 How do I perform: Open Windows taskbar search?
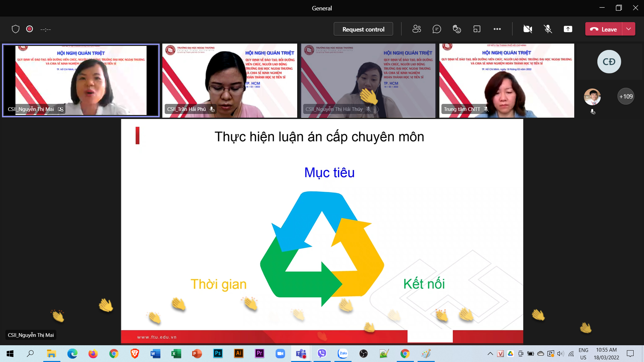31,354
